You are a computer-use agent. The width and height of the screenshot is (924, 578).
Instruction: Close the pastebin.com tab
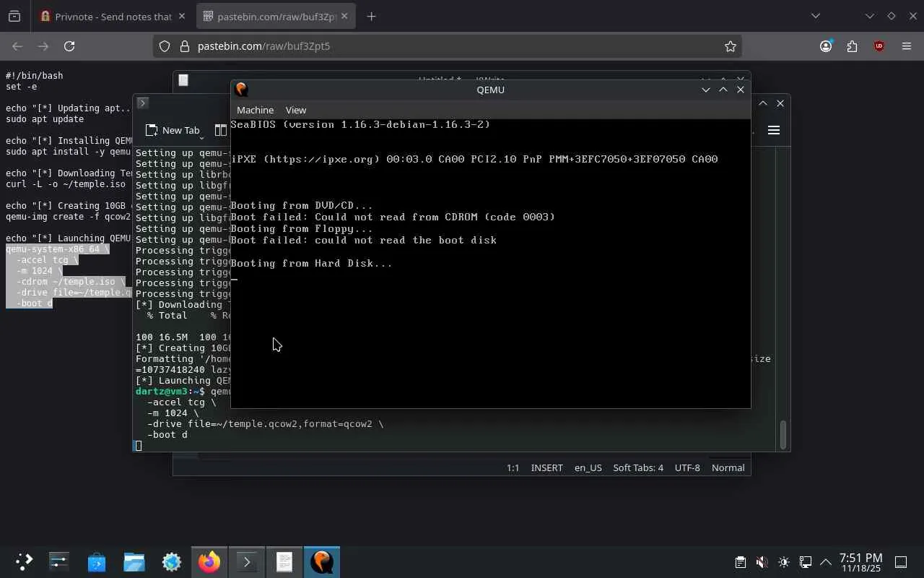pyautogui.click(x=344, y=16)
